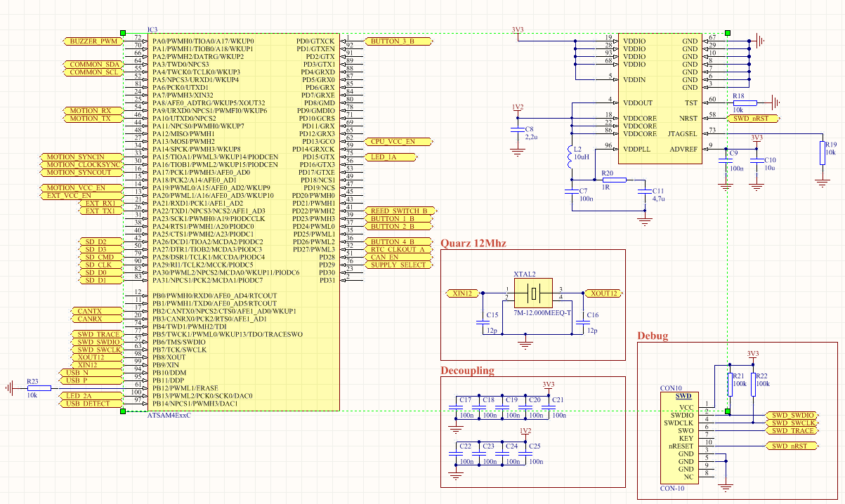Viewport: 845px width, 504px height.
Task: Select the REED_SWITCH_B port
Action: coord(399,211)
